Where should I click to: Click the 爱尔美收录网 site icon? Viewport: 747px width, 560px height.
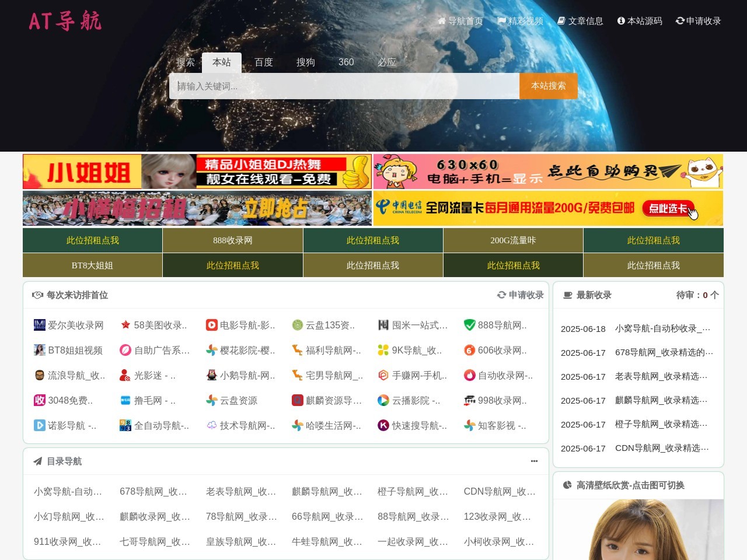pyautogui.click(x=40, y=325)
